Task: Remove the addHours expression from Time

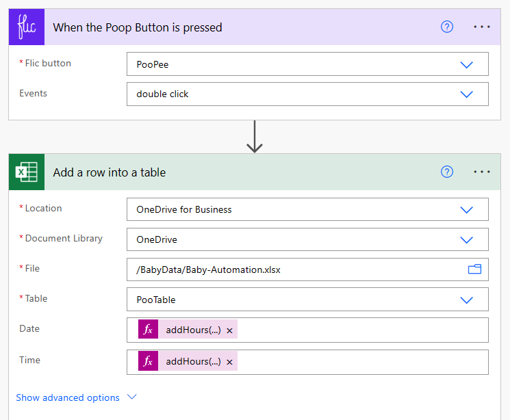Action: (230, 363)
